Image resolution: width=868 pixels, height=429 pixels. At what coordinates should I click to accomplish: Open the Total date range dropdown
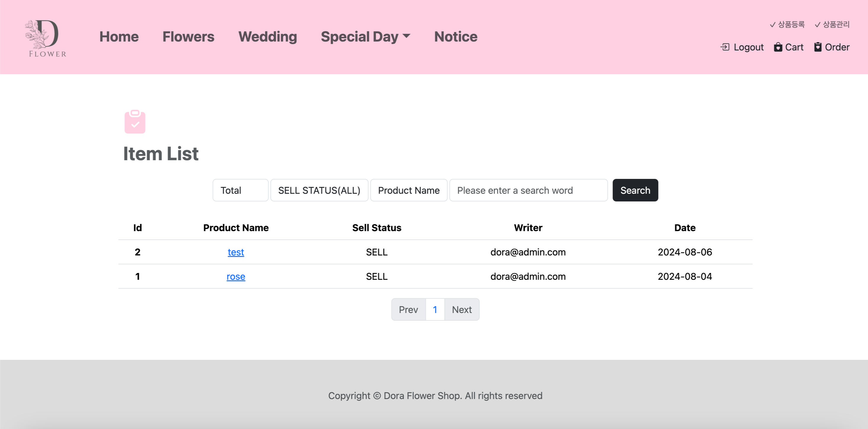pos(240,190)
